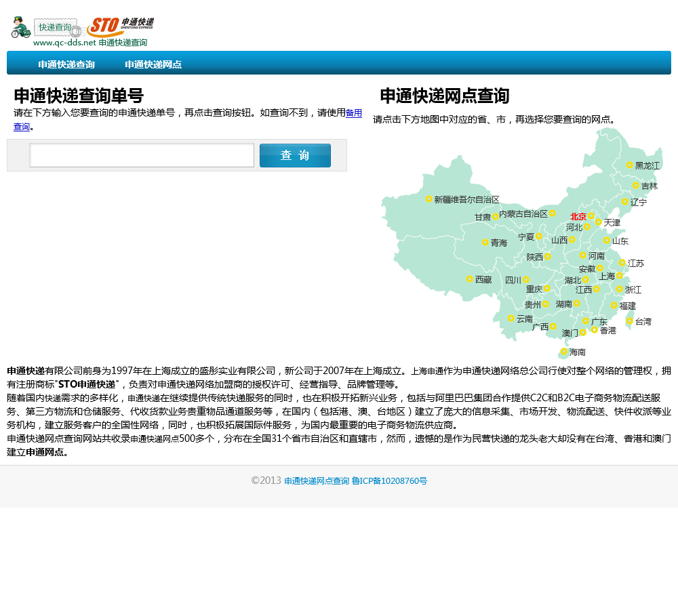Select 河南 marker on the map
Image resolution: width=678 pixels, height=616 pixels.
pyautogui.click(x=583, y=255)
